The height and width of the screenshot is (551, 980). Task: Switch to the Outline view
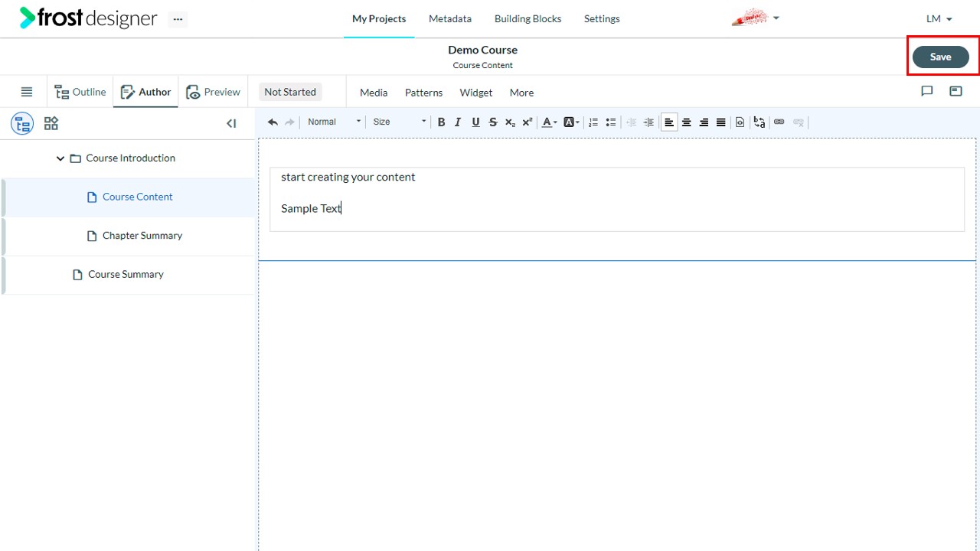(x=80, y=92)
